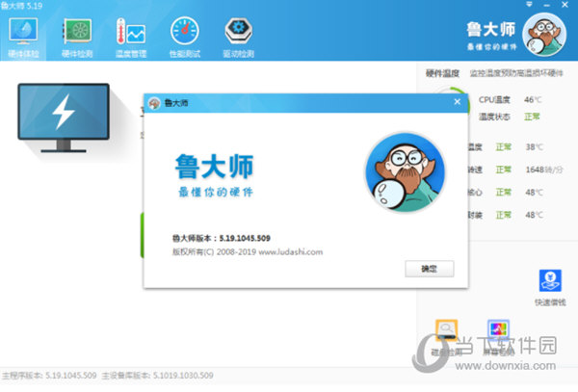This screenshot has height=392, width=578.
Task: Click the cartoon avatar in about dialog
Action: tap(406, 172)
